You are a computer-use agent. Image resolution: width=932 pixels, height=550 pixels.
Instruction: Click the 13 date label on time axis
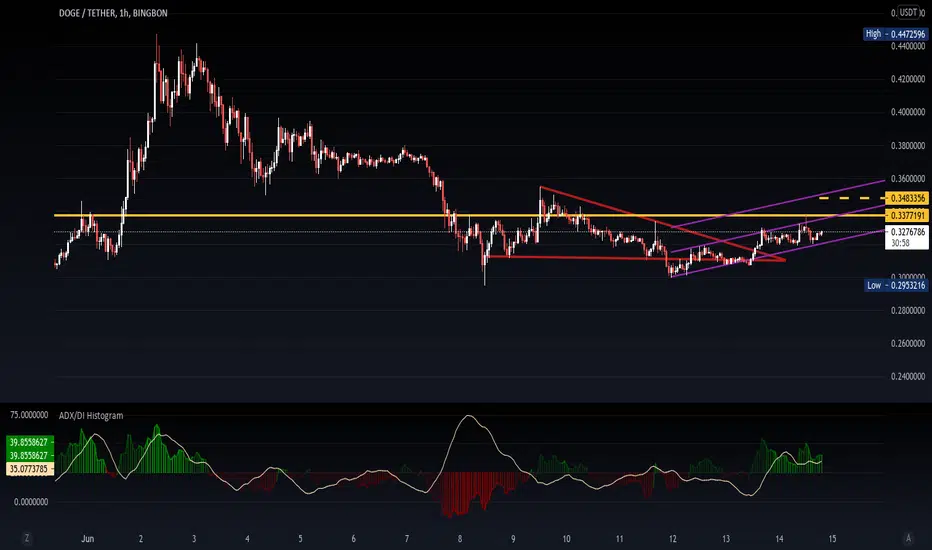[x=726, y=539]
